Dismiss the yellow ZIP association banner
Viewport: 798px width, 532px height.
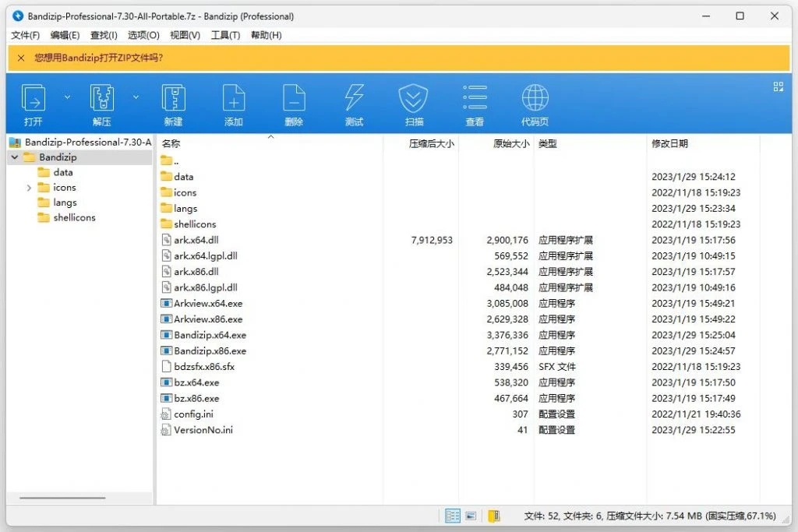21,58
